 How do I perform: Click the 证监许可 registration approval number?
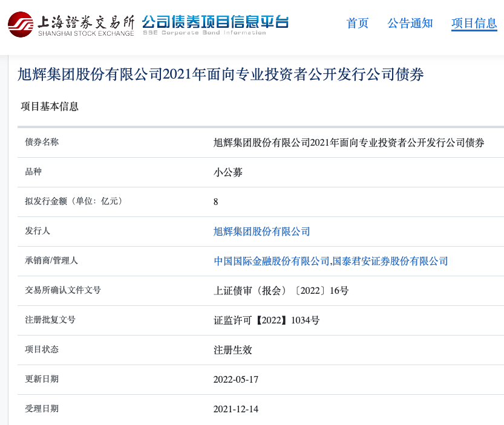[266, 320]
